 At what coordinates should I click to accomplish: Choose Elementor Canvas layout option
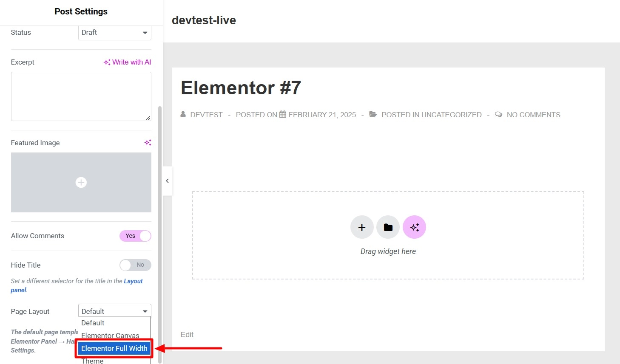coord(114,336)
